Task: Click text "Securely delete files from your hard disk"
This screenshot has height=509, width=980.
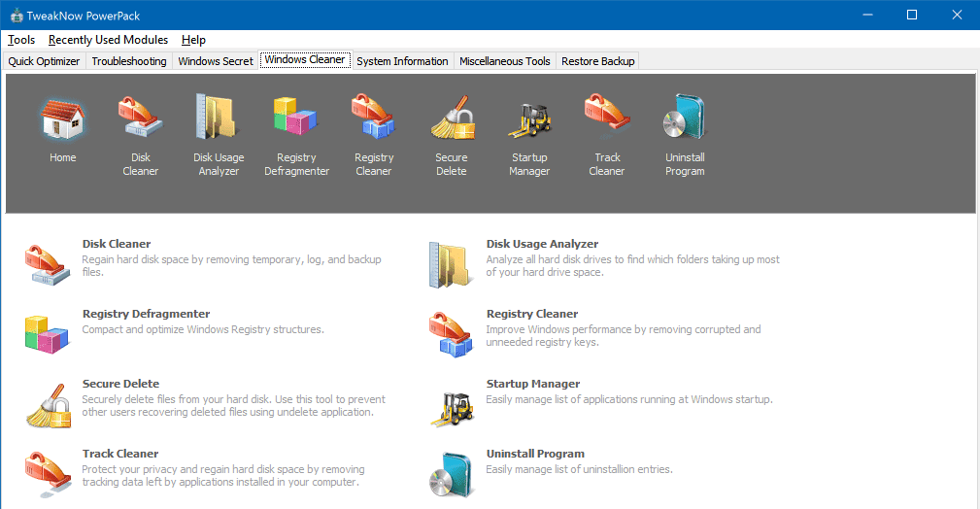Action: coord(176,399)
